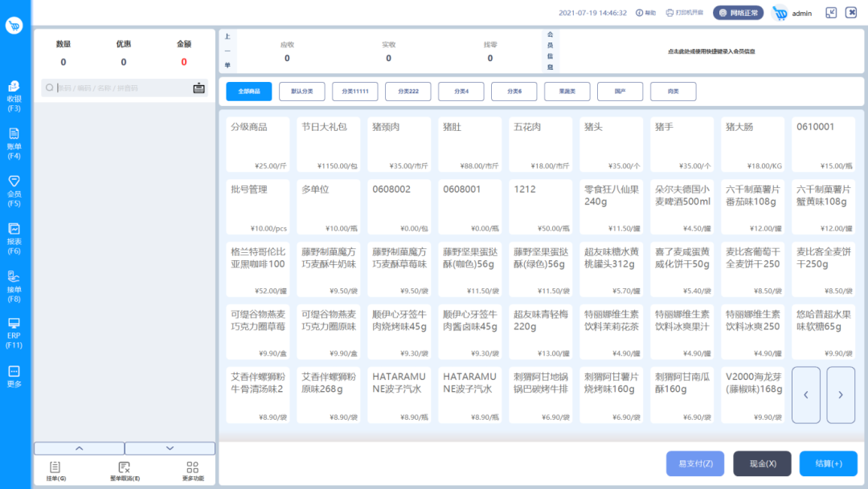This screenshot has height=489, width=868.
Task: Open the 报表 (F6) reports section
Action: (14, 238)
